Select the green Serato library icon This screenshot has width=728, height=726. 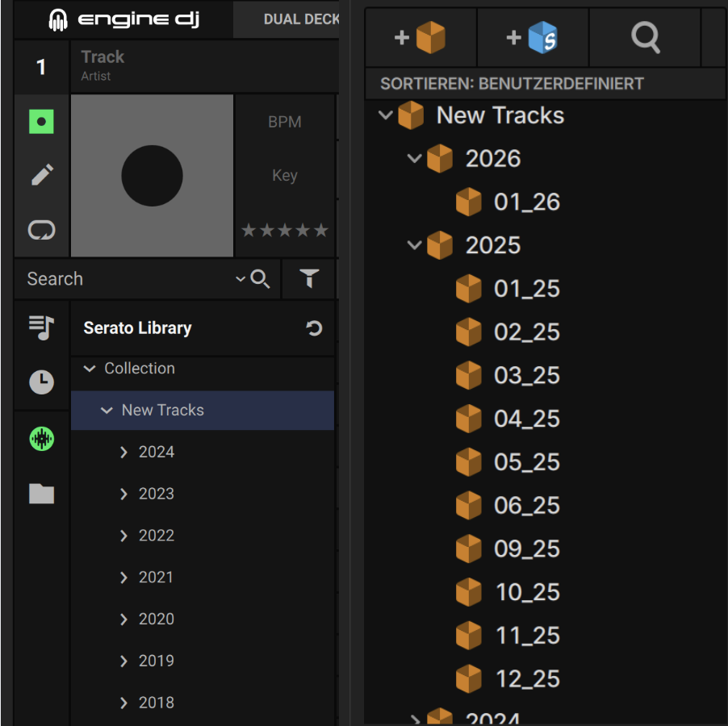tap(42, 439)
